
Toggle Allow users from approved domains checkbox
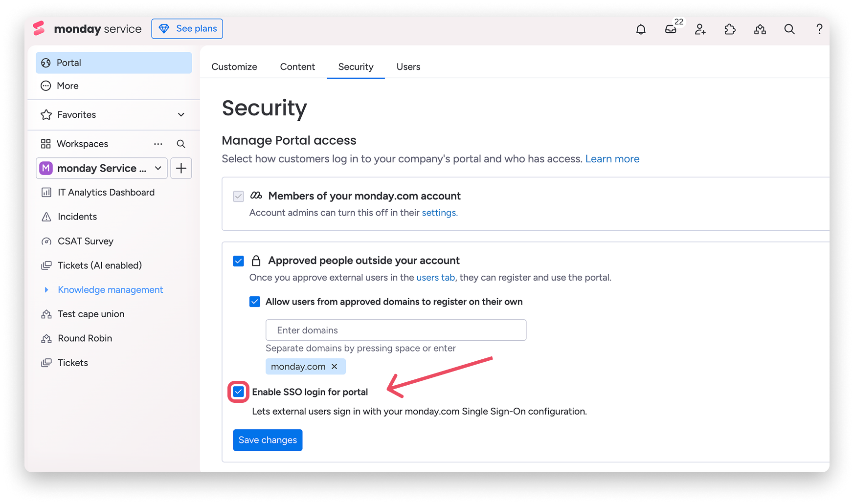pyautogui.click(x=255, y=302)
